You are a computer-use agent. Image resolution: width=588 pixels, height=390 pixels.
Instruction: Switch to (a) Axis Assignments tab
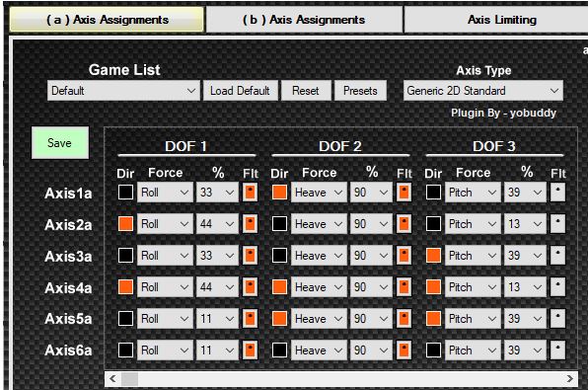click(x=107, y=20)
